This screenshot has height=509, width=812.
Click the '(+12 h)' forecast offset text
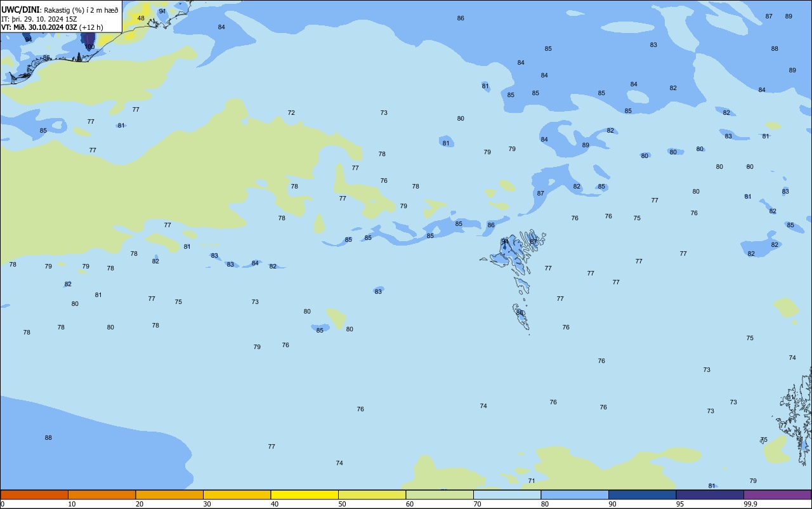92,27
